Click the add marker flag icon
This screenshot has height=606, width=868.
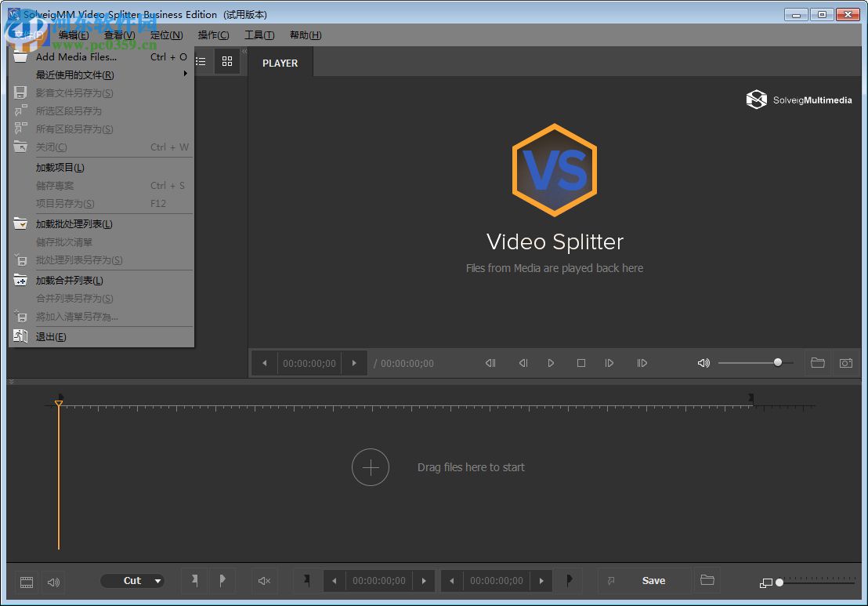[x=194, y=580]
